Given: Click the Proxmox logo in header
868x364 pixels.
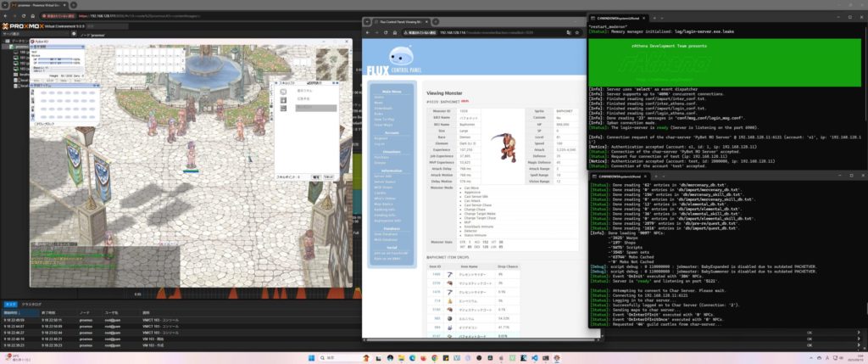Looking at the screenshot, I should pyautogui.click(x=22, y=26).
